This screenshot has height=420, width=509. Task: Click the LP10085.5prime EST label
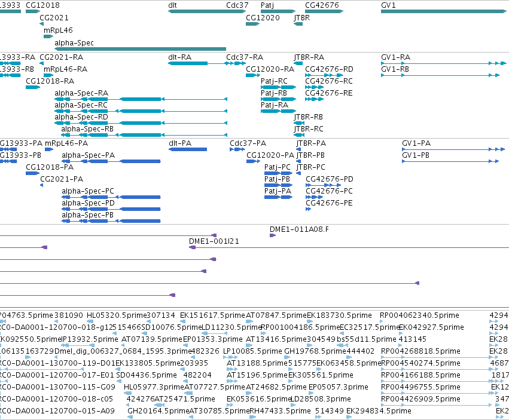tap(252, 351)
